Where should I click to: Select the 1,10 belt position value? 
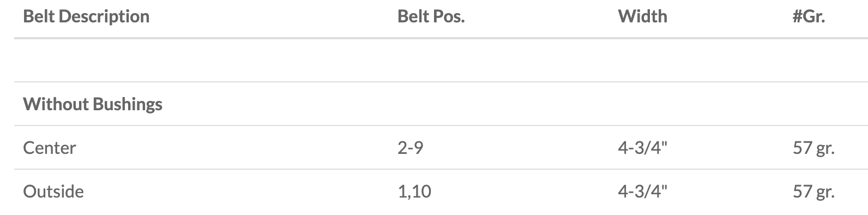(x=414, y=192)
